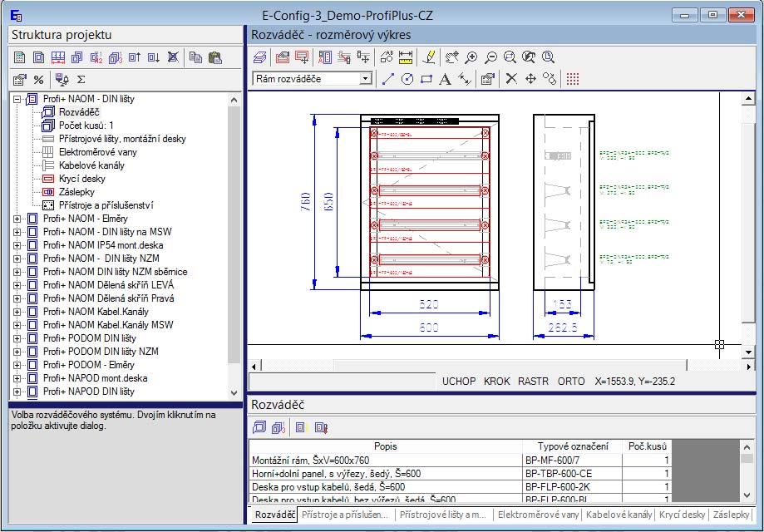The image size is (764, 532).
Task: Expand Profi+ PODOM - Elměry node
Action: [x=17, y=366]
